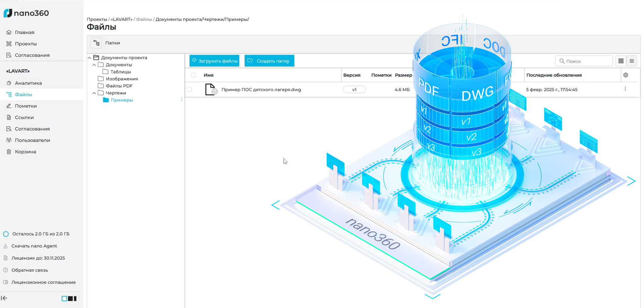Viewport: 644px width, 308px height.
Task: Click the Пометки column header
Action: click(381, 75)
